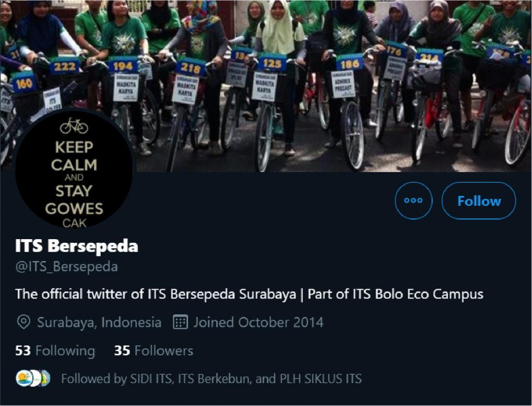Click the Follow button

[478, 201]
